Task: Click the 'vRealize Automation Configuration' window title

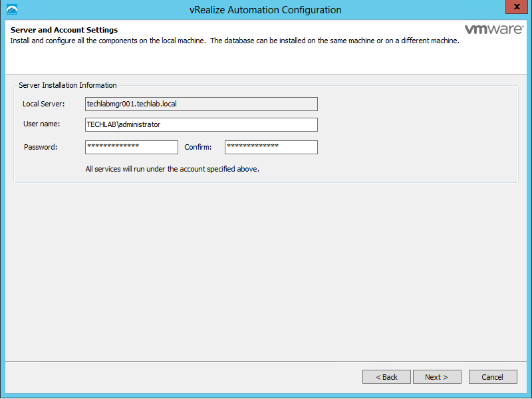Action: coord(265,10)
